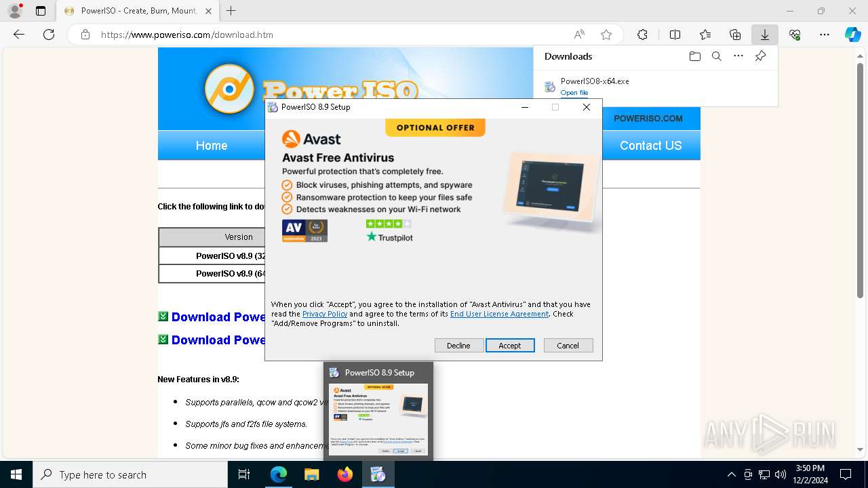Open a new browser tab

point(231,11)
